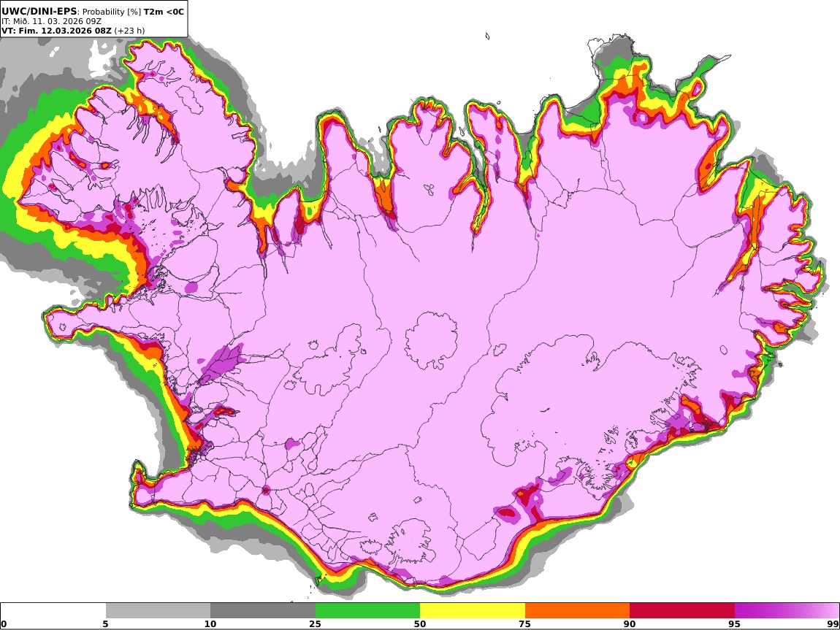Click the (+23 h) forecast offset text
Screen dimensions: 840x630
(x=129, y=31)
